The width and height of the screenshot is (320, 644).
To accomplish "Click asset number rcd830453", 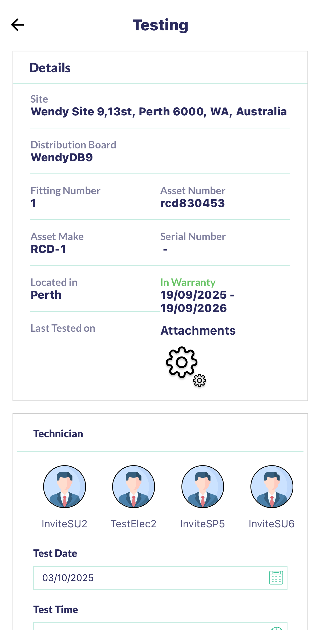I will point(192,203).
